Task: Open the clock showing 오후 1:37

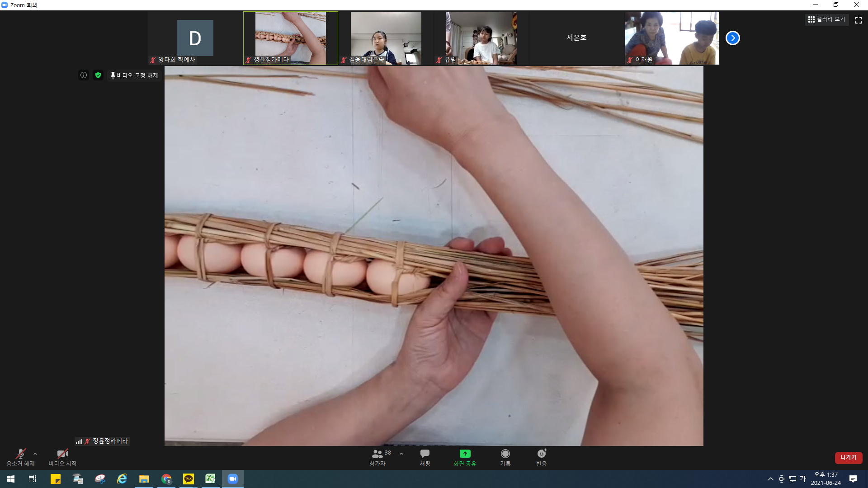Action: 826,479
